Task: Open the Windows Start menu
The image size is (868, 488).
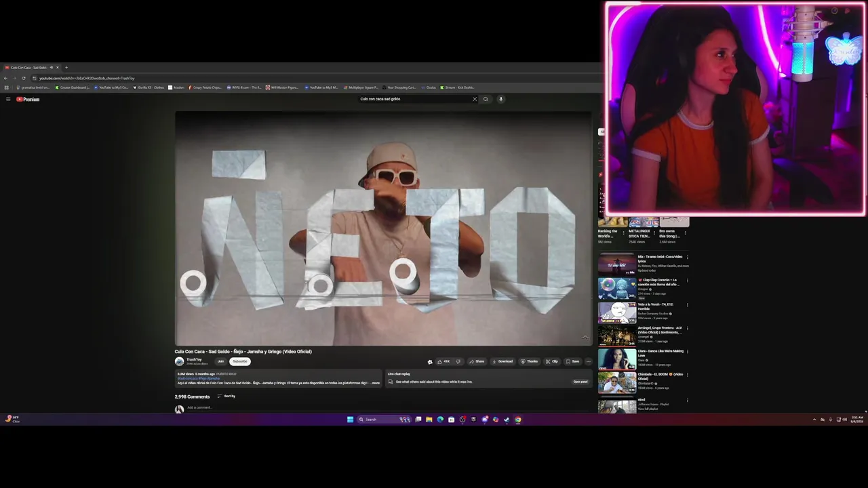Action: pos(350,420)
